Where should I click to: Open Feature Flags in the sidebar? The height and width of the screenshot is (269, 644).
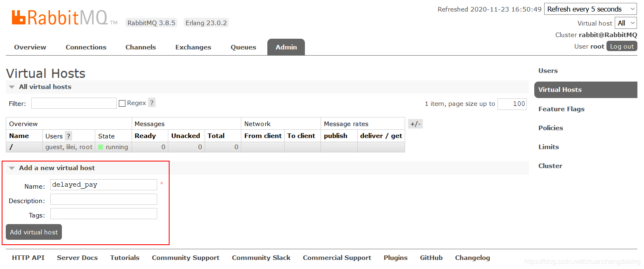tap(561, 109)
